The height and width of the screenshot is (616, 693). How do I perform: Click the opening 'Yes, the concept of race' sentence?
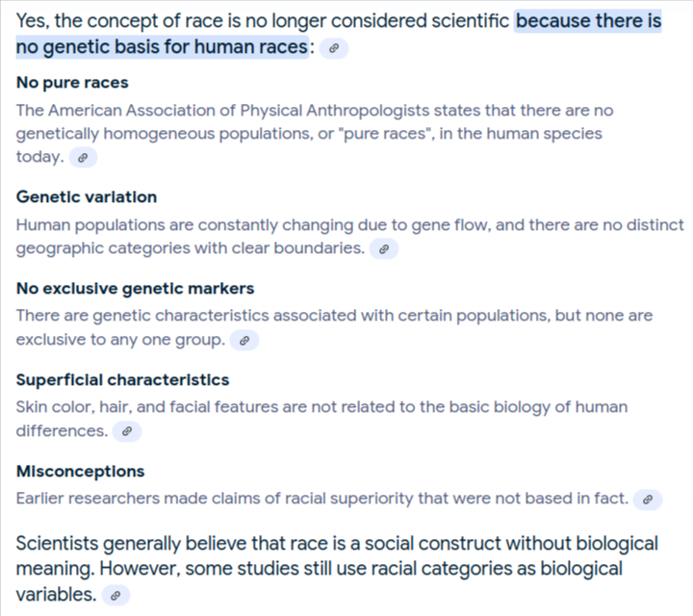point(339,34)
